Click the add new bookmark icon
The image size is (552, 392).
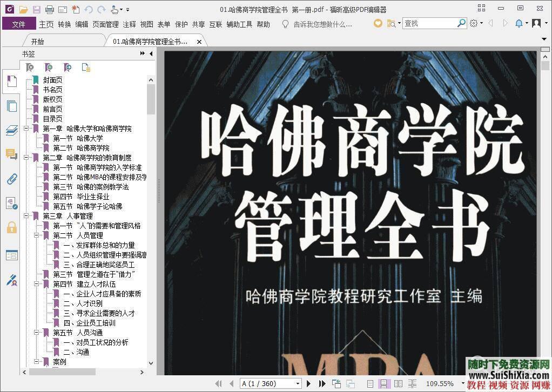click(x=49, y=67)
